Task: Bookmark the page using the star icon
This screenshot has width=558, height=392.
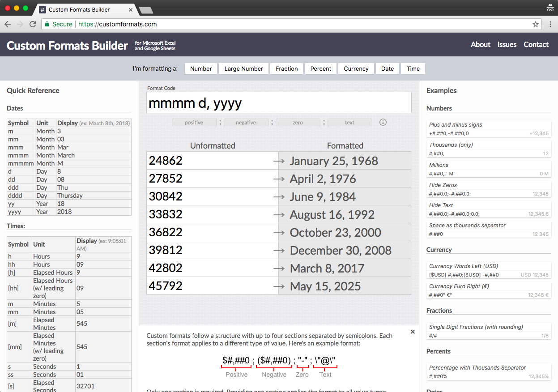Action: click(536, 24)
